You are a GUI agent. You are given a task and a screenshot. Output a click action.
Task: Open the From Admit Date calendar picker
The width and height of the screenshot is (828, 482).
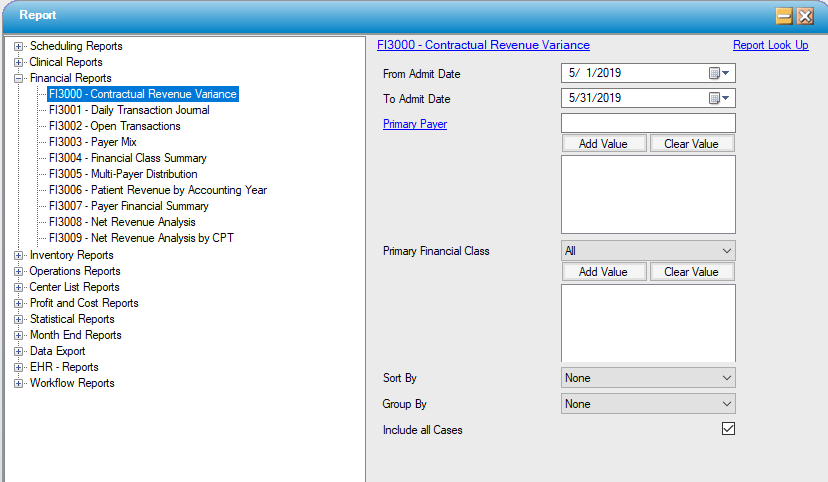pyautogui.click(x=719, y=73)
